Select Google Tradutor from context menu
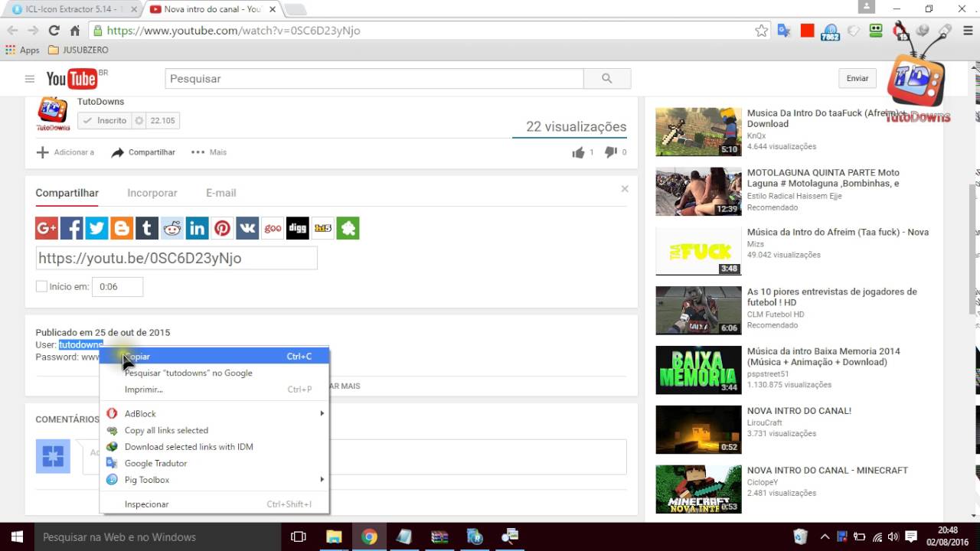Viewport: 980px width, 551px height. (214, 464)
